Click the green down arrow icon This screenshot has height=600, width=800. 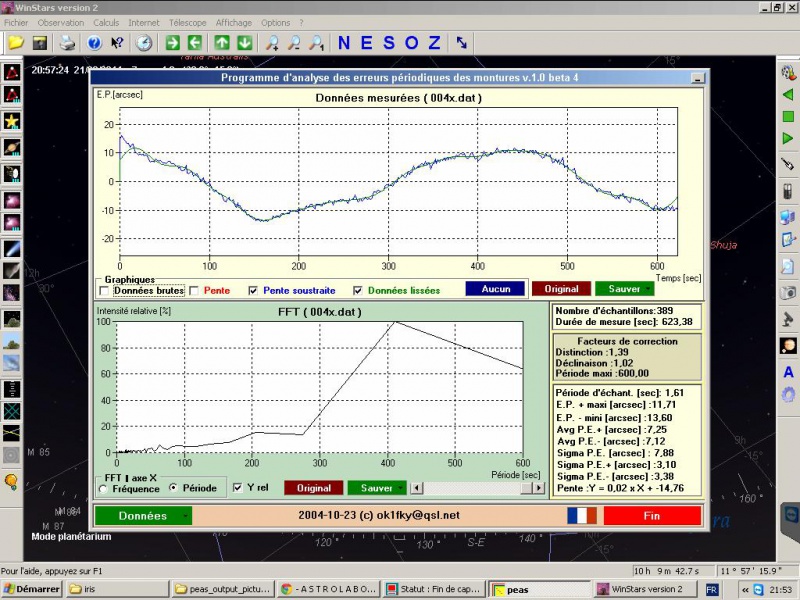(x=244, y=43)
